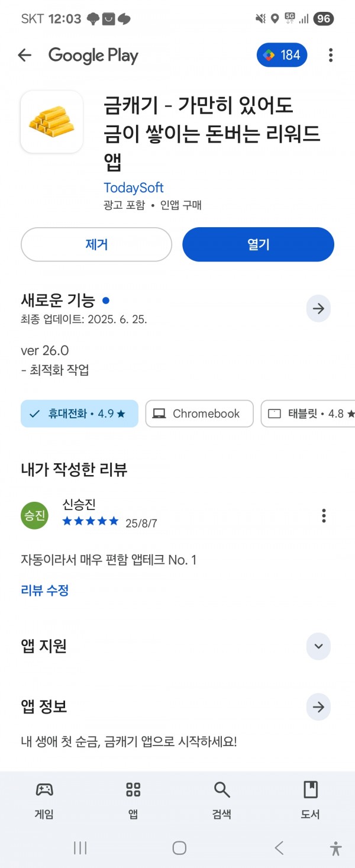This screenshot has height=868, width=355.
Task: Tap 리뷰 수정 to edit review
Action: coord(45,590)
